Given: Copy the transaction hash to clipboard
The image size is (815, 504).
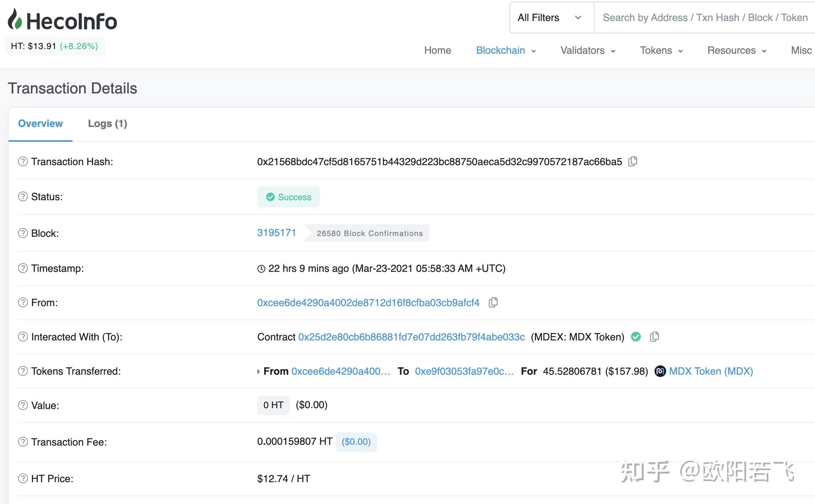Looking at the screenshot, I should (633, 161).
